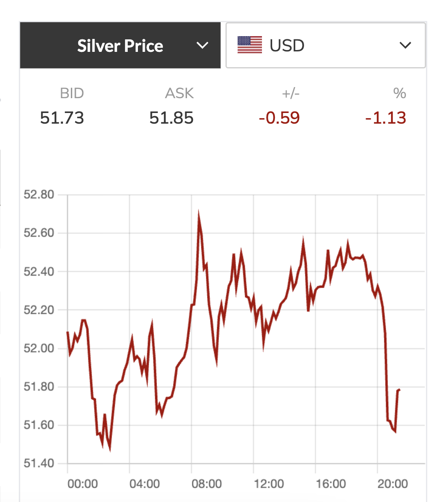This screenshot has height=502, width=448.
Task: Click the 16:00 time axis label
Action: (330, 484)
